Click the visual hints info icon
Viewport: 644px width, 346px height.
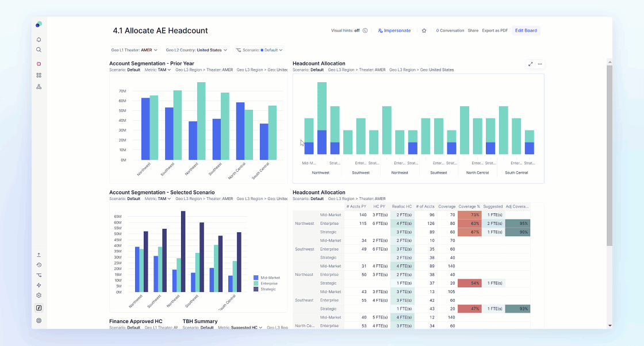365,31
